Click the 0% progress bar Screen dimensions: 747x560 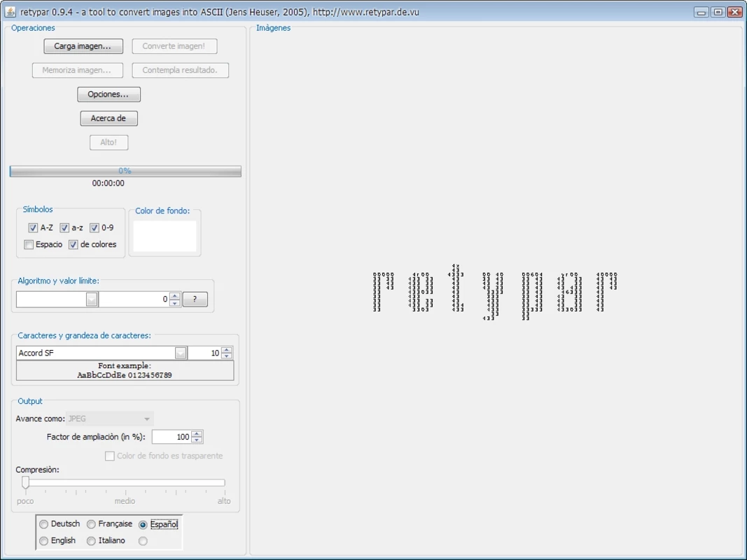[x=125, y=171]
